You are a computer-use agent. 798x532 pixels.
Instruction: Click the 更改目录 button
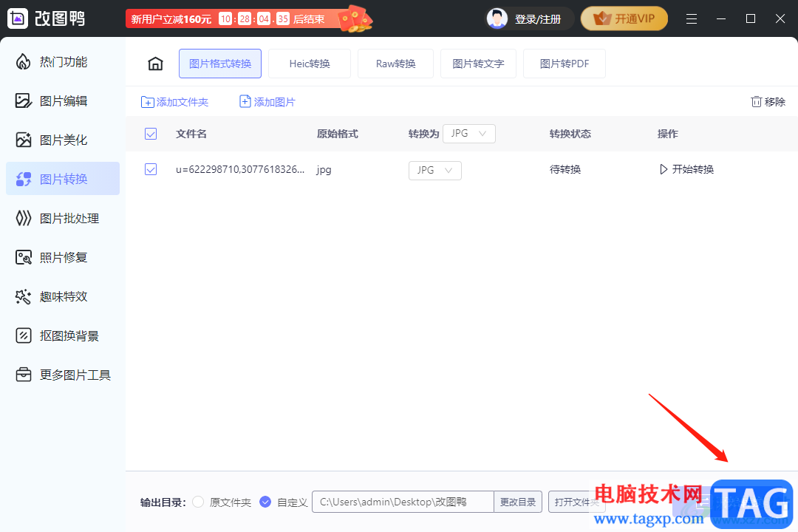click(x=518, y=502)
